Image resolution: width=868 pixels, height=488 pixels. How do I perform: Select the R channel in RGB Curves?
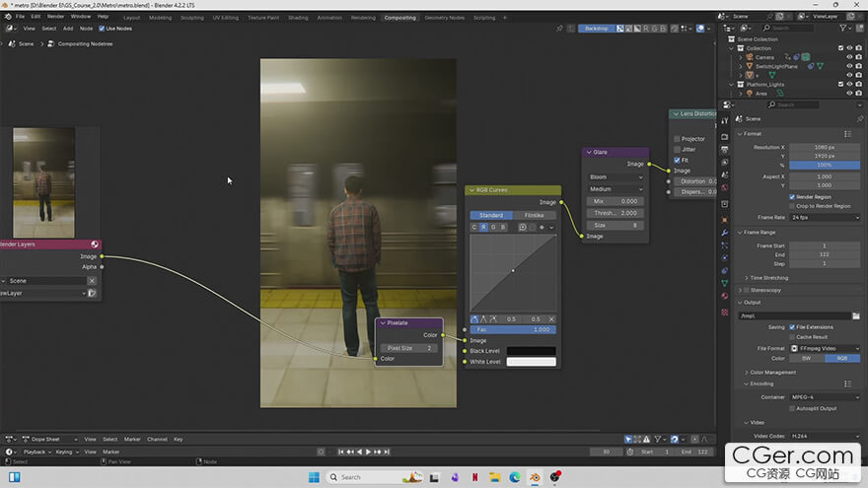[x=484, y=227]
